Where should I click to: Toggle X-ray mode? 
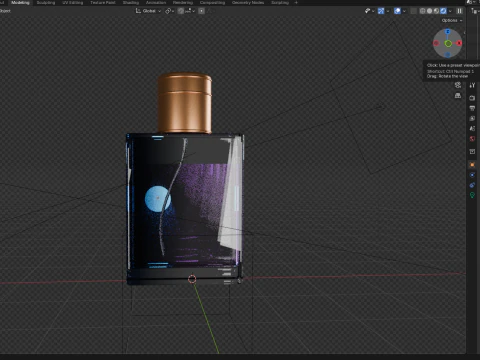[x=413, y=11]
